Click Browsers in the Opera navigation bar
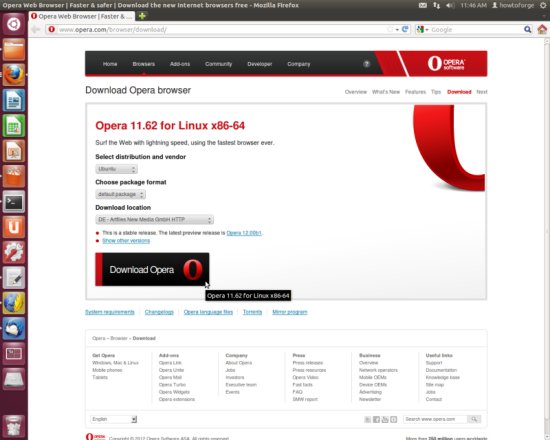The height and width of the screenshot is (440, 550). pyautogui.click(x=143, y=64)
